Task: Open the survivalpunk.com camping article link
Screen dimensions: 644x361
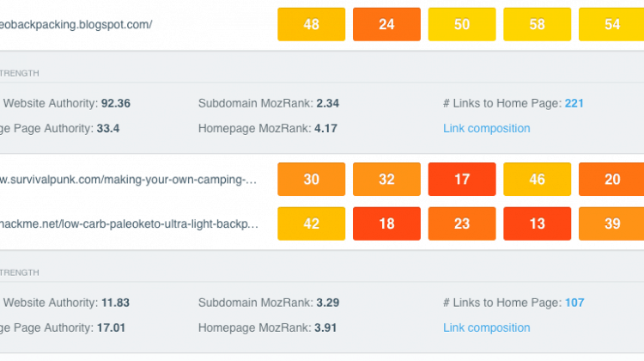Action: tap(128, 180)
